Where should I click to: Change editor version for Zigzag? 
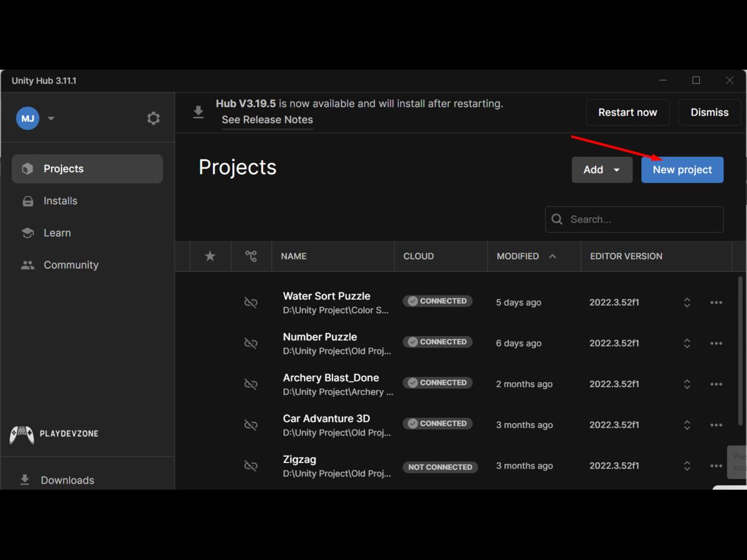click(687, 465)
